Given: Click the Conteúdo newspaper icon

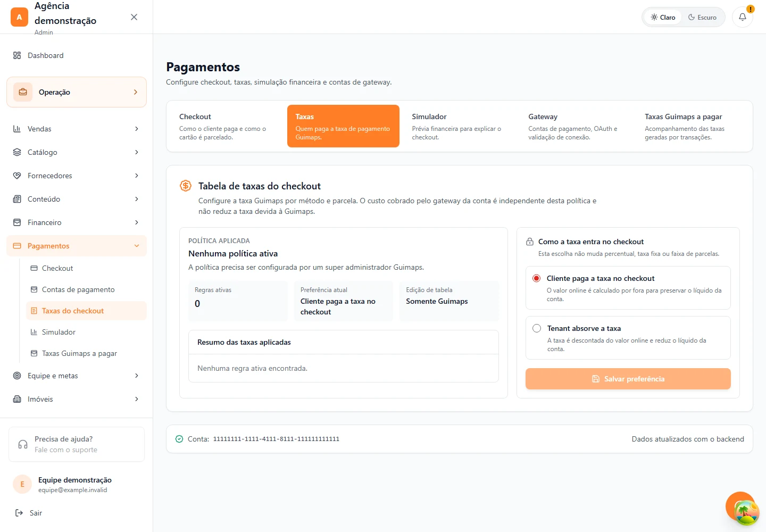Looking at the screenshot, I should click(17, 199).
